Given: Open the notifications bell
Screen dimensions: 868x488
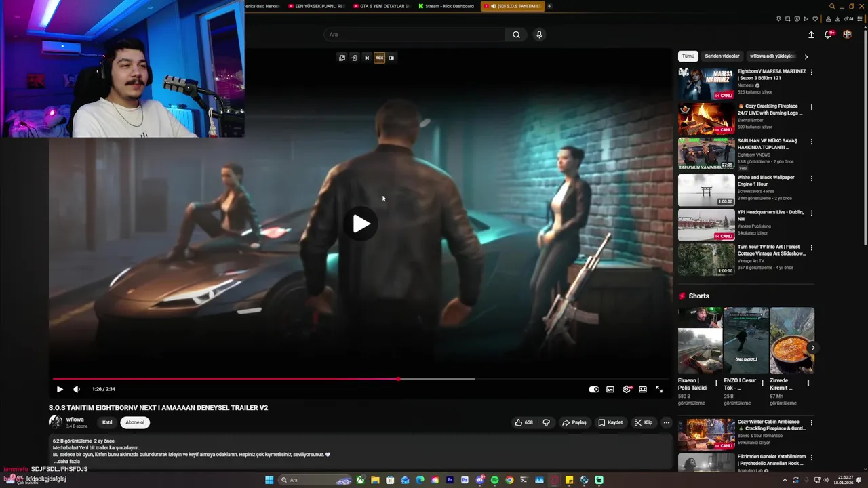Looking at the screenshot, I should [829, 35].
